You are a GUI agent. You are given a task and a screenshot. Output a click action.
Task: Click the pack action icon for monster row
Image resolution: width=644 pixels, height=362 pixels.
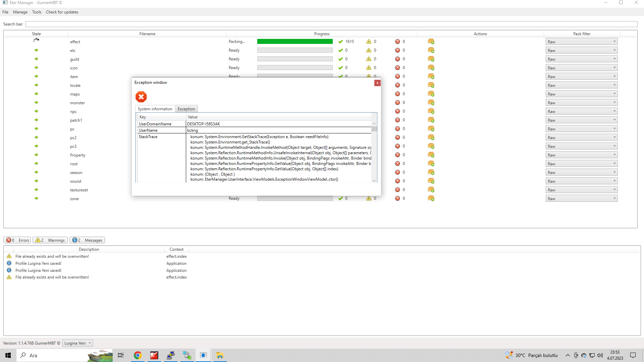[431, 103]
